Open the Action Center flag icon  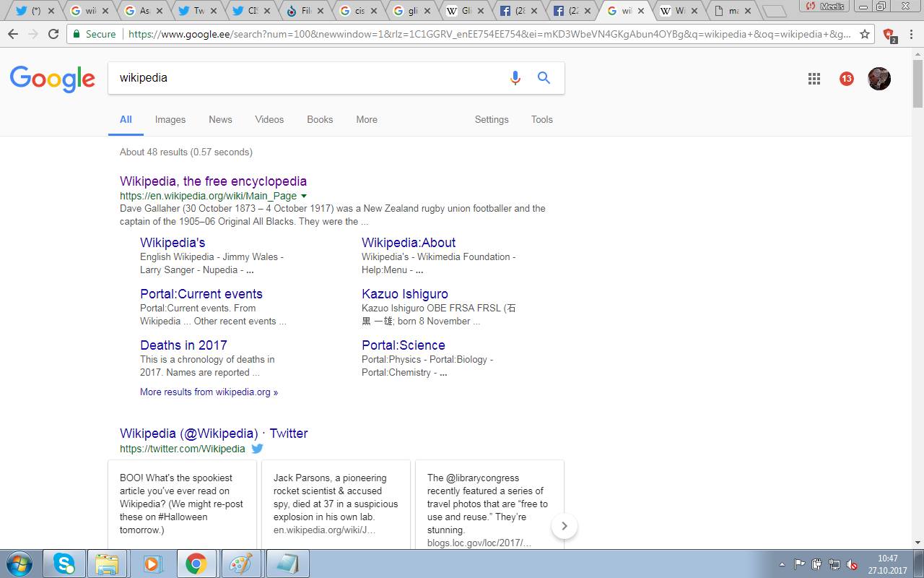800,564
